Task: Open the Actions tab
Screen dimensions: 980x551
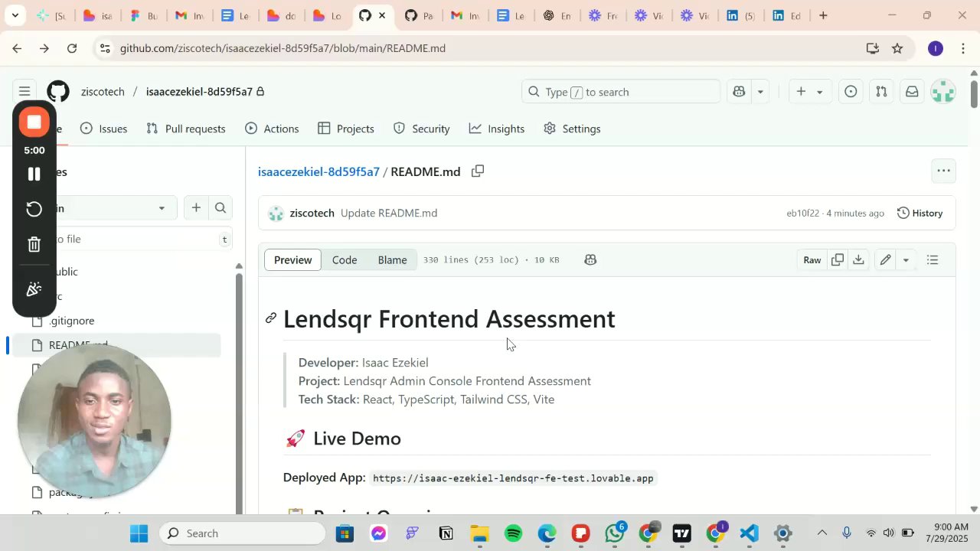Action: click(x=272, y=129)
